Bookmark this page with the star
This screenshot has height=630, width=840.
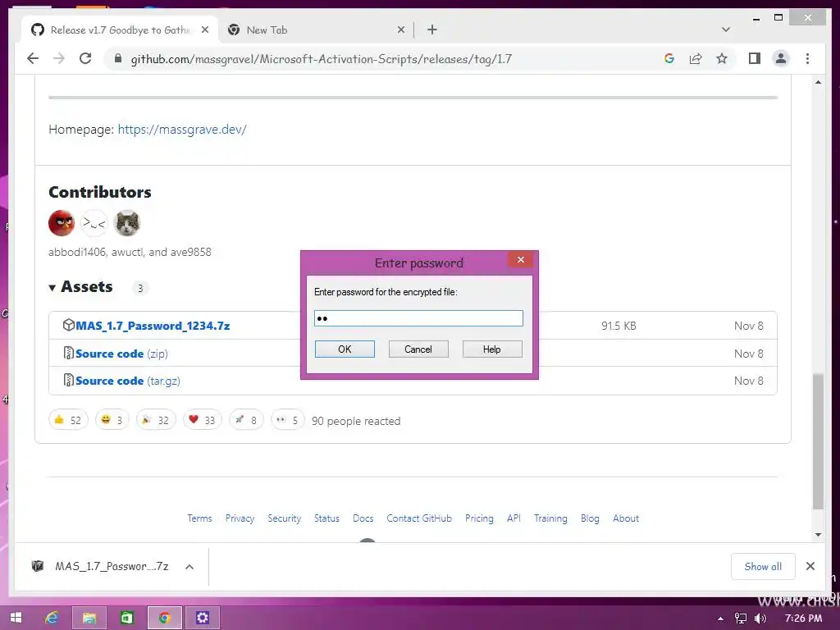tap(722, 59)
